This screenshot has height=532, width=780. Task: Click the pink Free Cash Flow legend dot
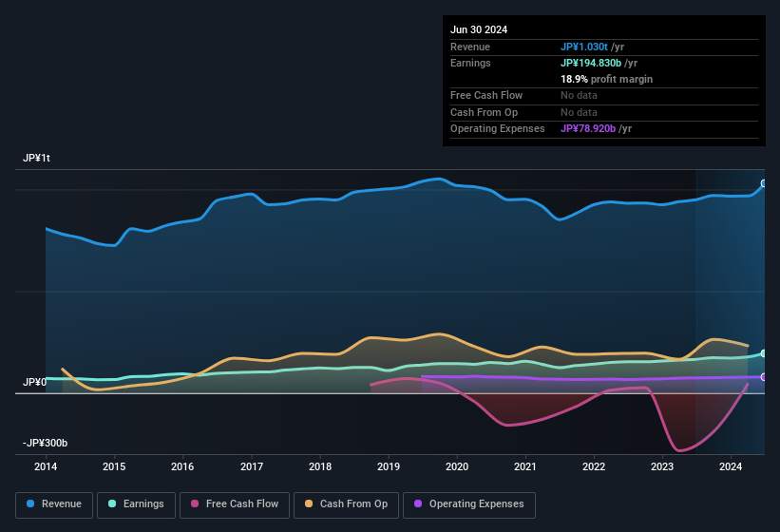pos(195,503)
